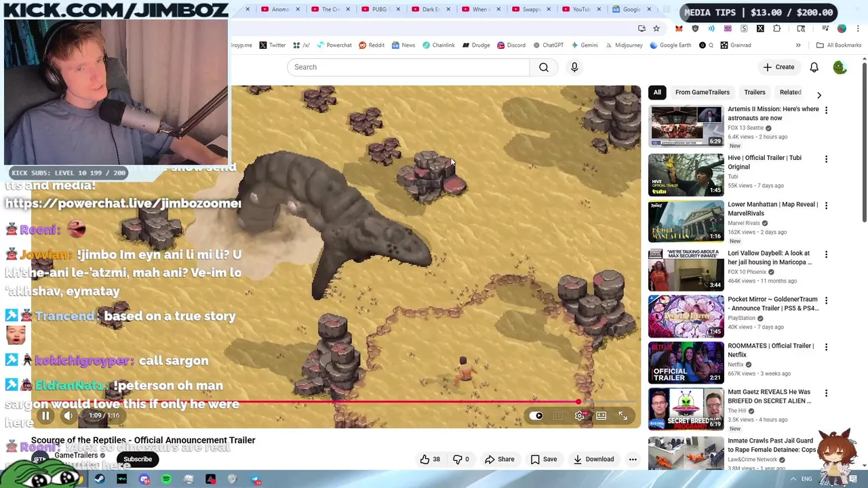The width and height of the screenshot is (868, 488).
Task: Dislike the video with thumbs down
Action: click(x=461, y=460)
